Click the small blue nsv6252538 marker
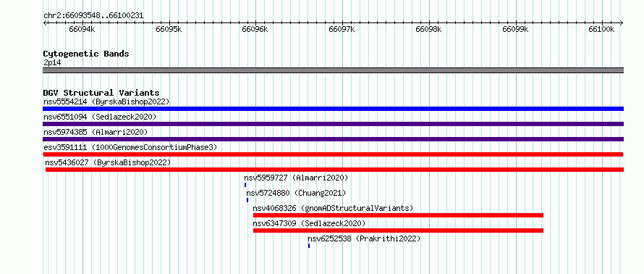This screenshot has width=644, height=274. 309,246
